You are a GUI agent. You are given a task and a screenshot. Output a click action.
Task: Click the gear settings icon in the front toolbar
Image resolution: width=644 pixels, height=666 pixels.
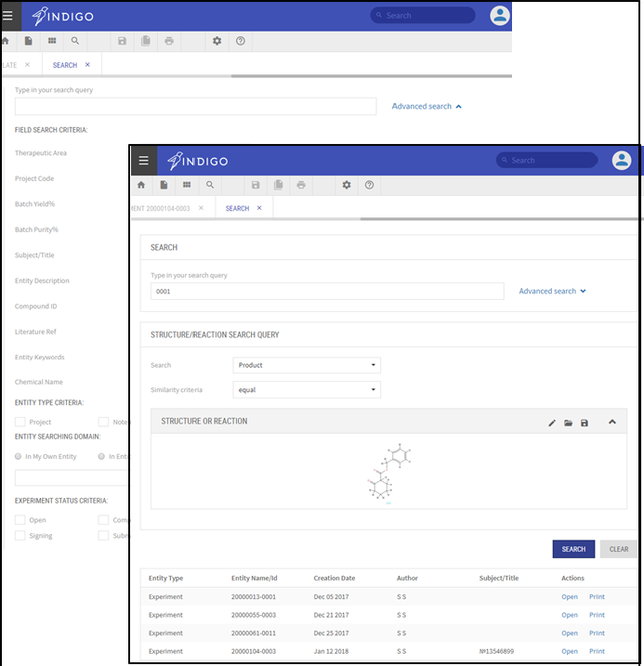point(347,185)
